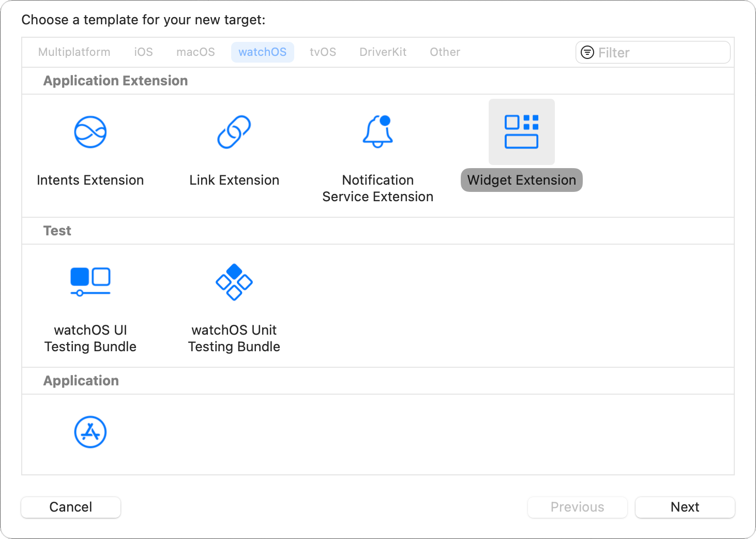Click the Next button
Image resolution: width=756 pixels, height=539 pixels.
(x=685, y=507)
